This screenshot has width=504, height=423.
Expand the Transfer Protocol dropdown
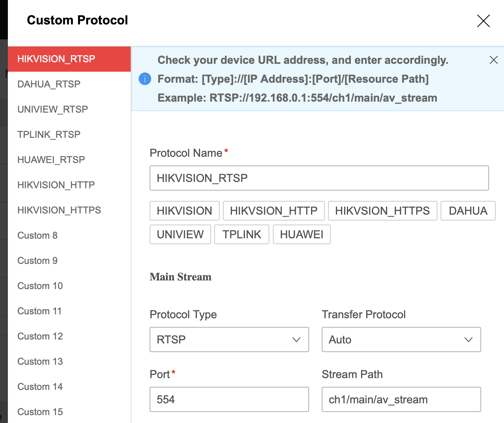point(401,340)
